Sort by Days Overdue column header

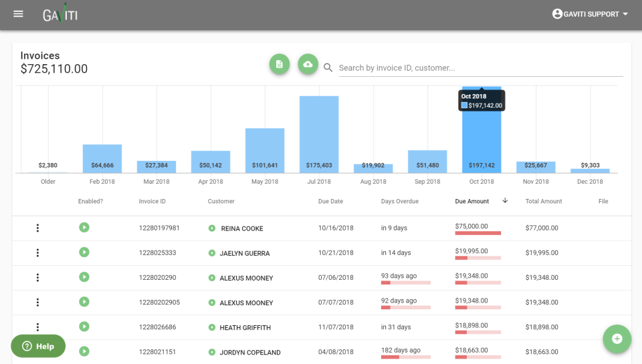pos(399,201)
